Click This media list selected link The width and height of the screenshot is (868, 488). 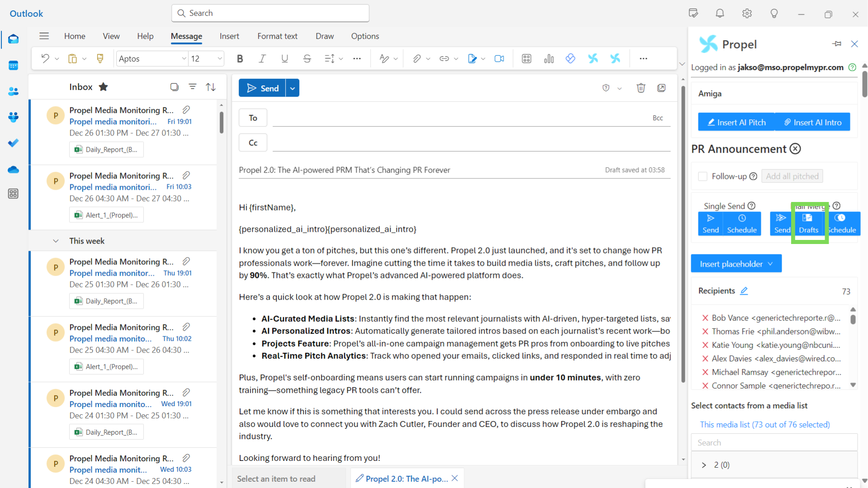(x=765, y=425)
